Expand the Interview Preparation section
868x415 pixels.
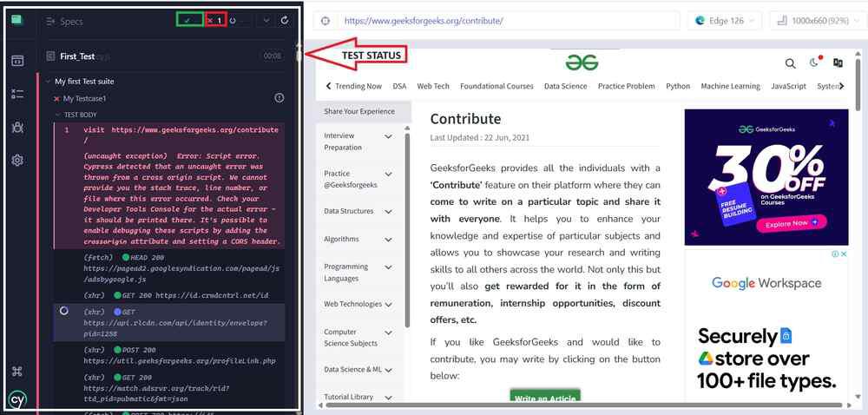[388, 136]
